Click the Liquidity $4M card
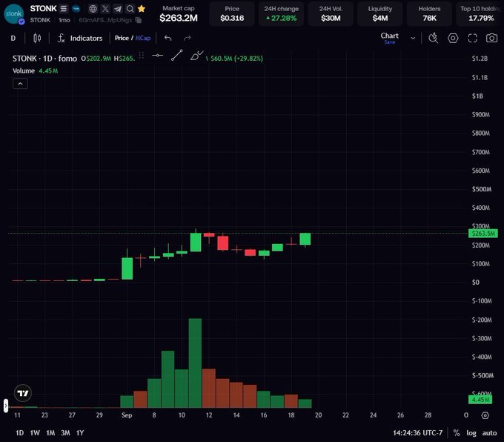The height and width of the screenshot is (442, 504). click(380, 14)
